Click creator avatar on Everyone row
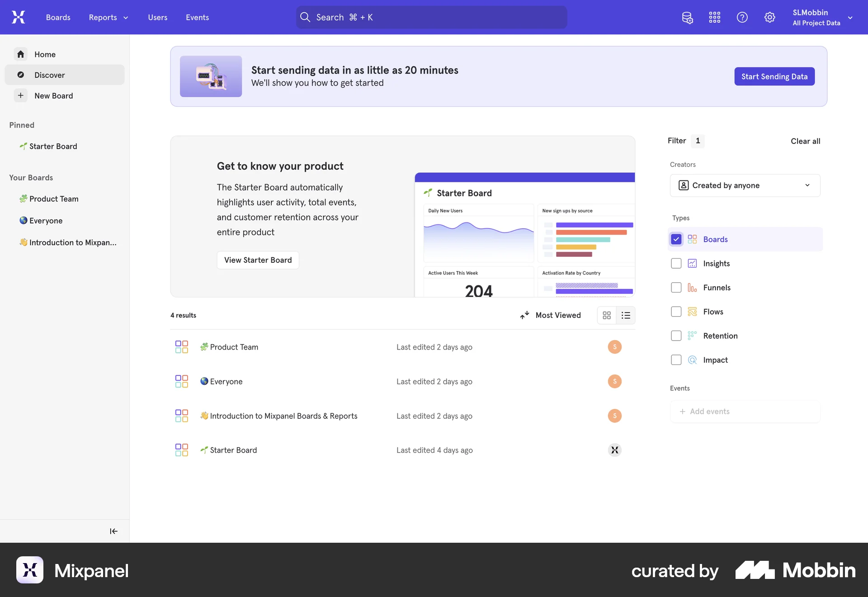Screen dimensions: 868x597 tap(615, 381)
